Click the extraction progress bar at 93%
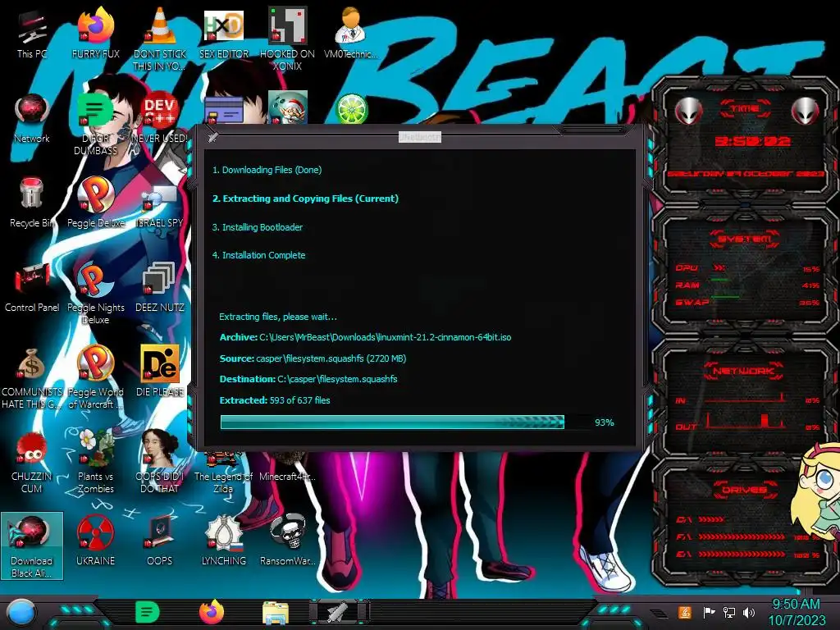The width and height of the screenshot is (840, 630). click(392, 422)
